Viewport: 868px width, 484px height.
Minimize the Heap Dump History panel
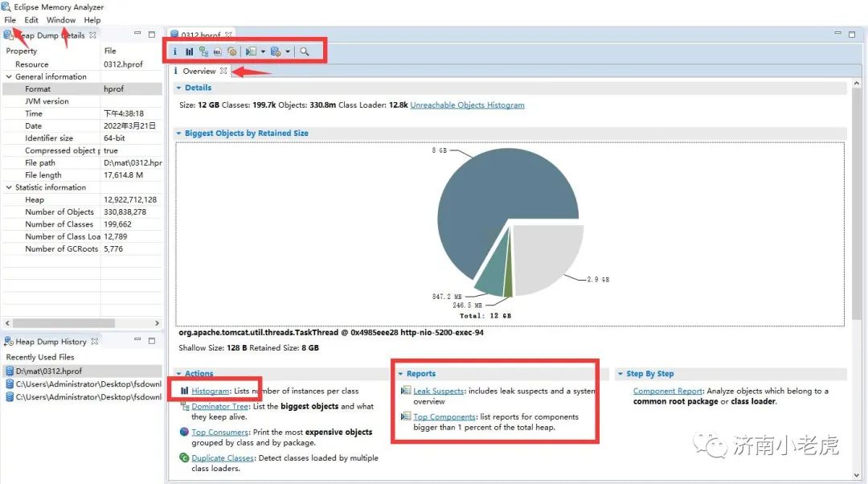pos(137,339)
